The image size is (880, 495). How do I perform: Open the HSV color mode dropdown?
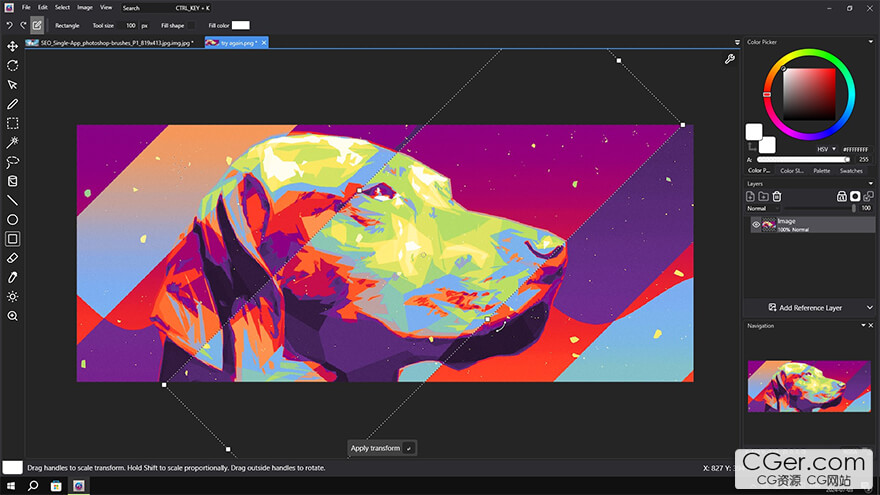tap(825, 149)
